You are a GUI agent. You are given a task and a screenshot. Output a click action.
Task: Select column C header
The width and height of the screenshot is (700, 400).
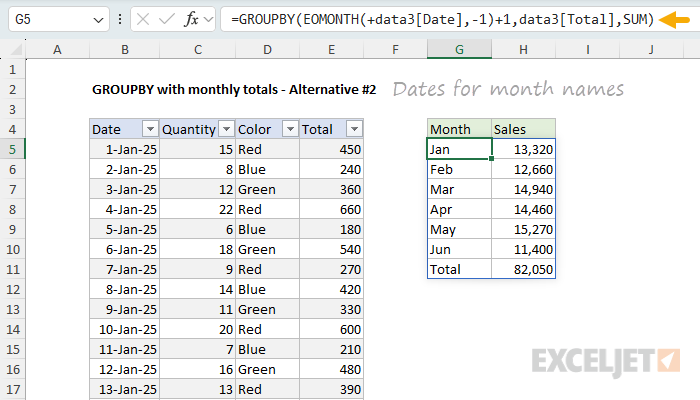pyautogui.click(x=198, y=50)
